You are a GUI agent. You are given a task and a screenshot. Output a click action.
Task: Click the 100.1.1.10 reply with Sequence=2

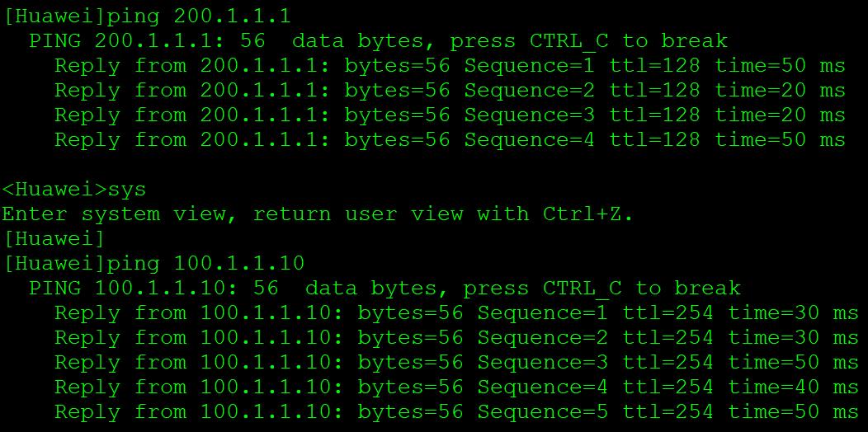pyautogui.click(x=456, y=338)
